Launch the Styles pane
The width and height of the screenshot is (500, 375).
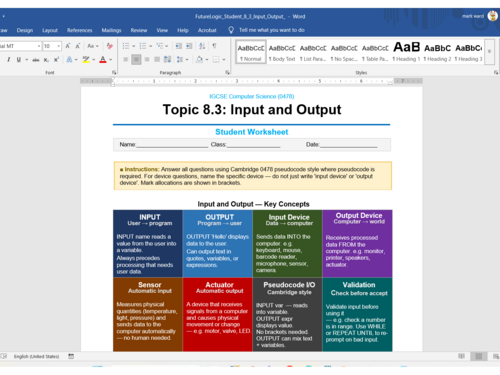pyautogui.click(x=496, y=72)
